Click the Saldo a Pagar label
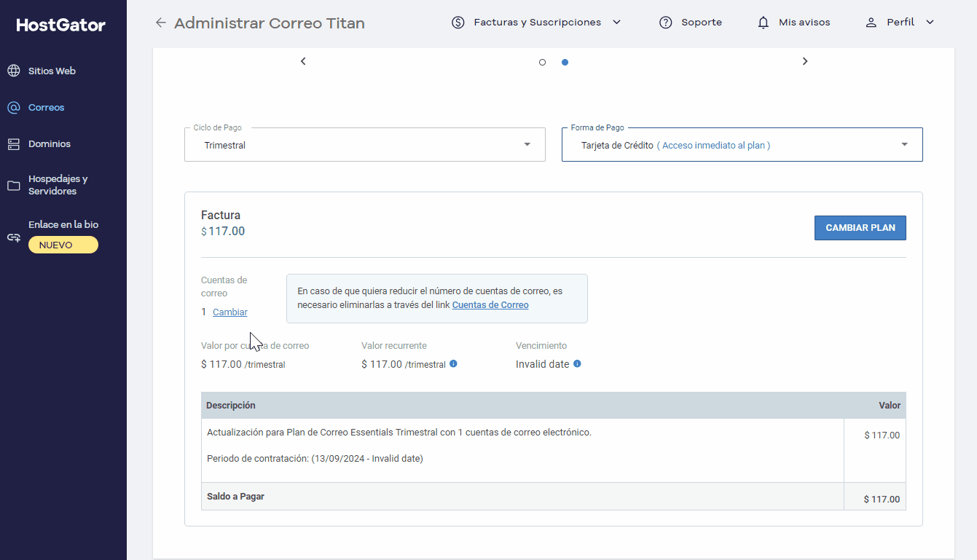977x560 pixels. (x=235, y=497)
